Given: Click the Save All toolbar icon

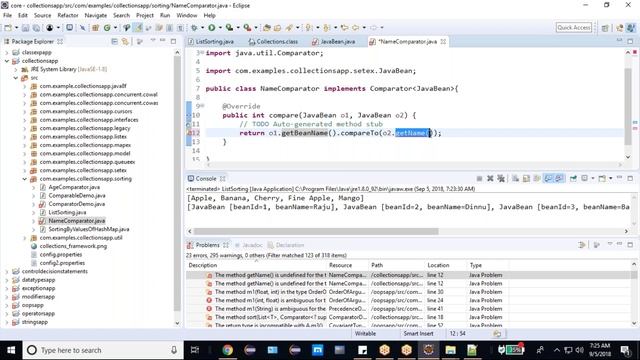Looking at the screenshot, I should 36,28.
